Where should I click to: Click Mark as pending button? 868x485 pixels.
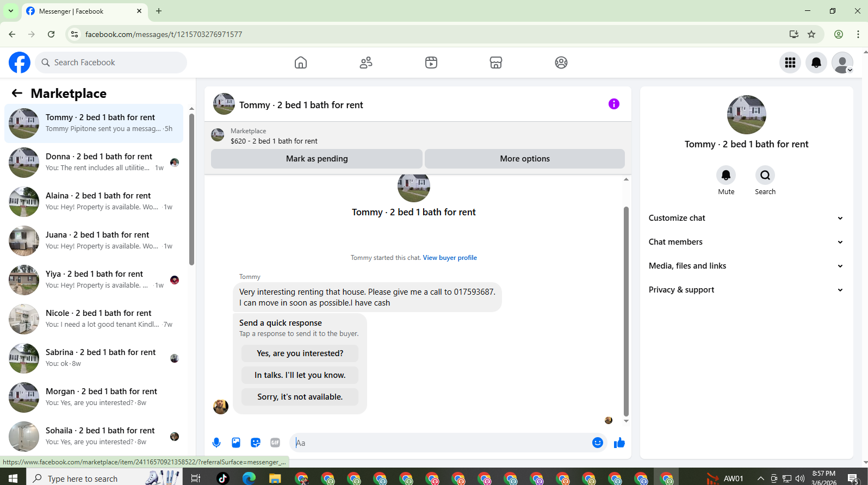pyautogui.click(x=317, y=159)
